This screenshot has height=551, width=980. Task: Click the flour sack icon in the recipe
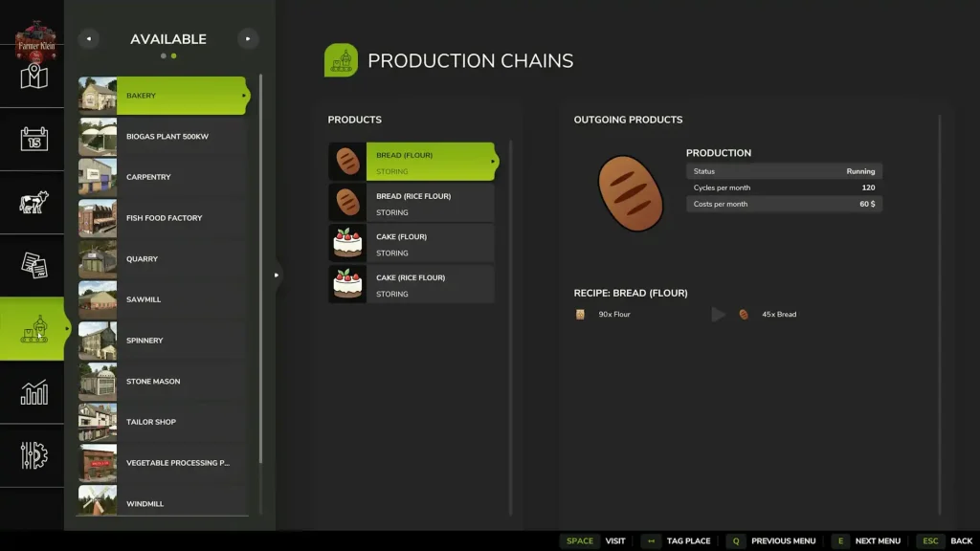579,314
